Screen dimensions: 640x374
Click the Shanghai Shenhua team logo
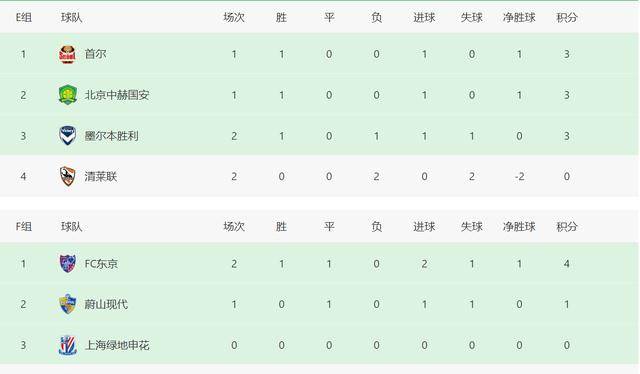67,345
